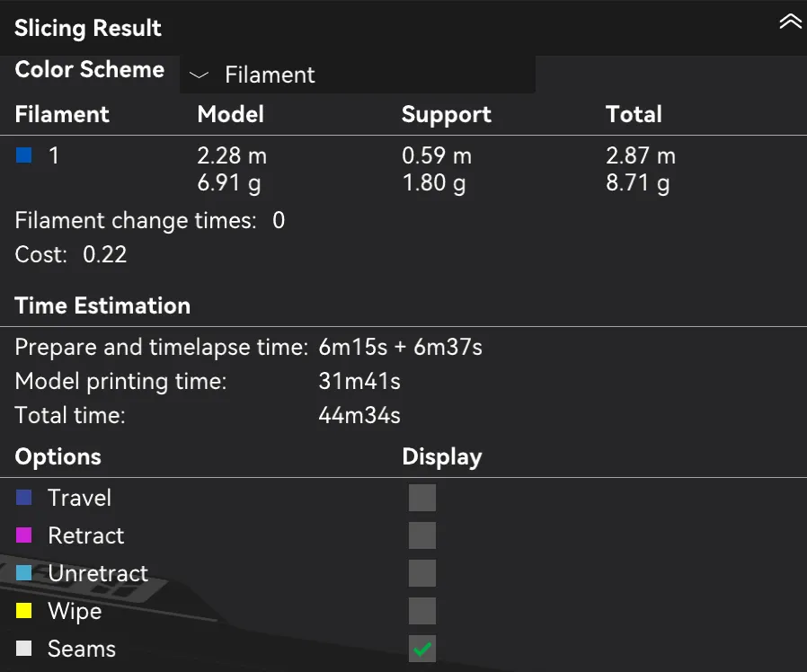Open the Color Scheme dropdown
807x672 pixels.
coord(357,75)
